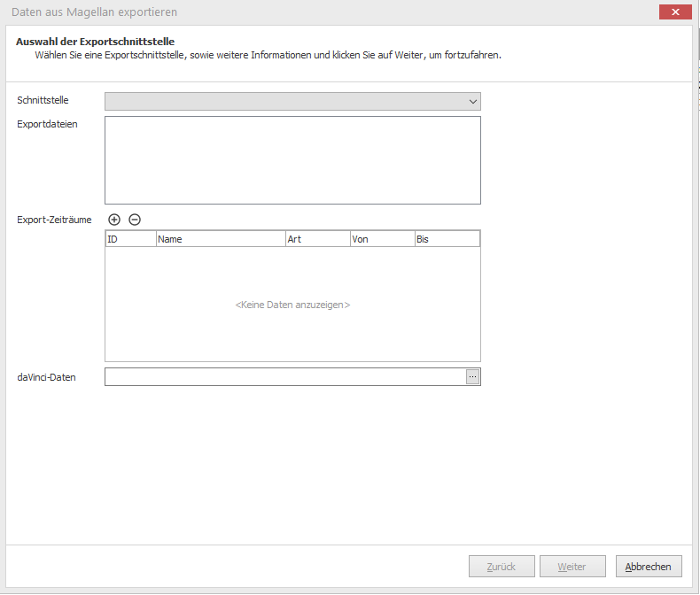Click the empty 'Keine Daten anzuzeigen' grid area
Screen dimensions: 700x595
[292, 305]
